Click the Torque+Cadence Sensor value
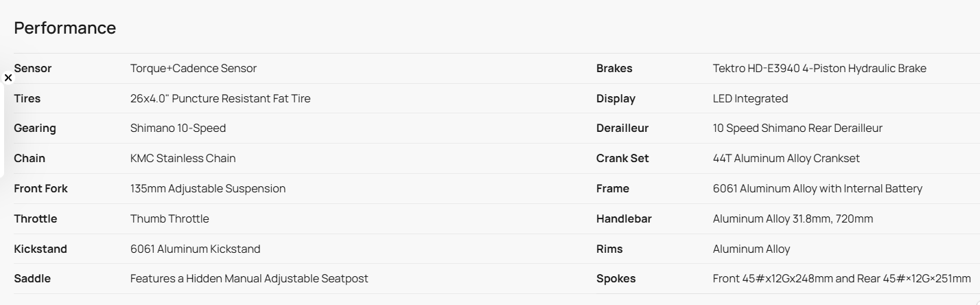The height and width of the screenshot is (305, 980). click(193, 69)
